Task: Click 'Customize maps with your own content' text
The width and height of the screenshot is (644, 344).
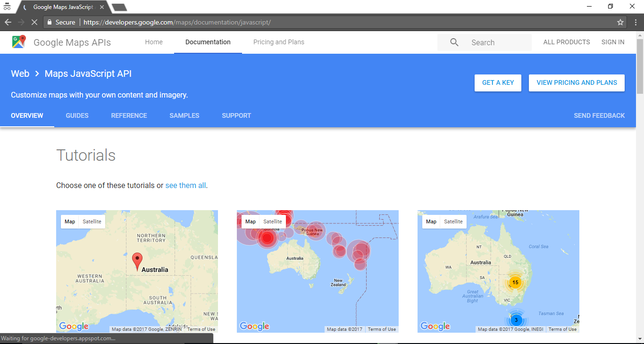Action: click(100, 95)
